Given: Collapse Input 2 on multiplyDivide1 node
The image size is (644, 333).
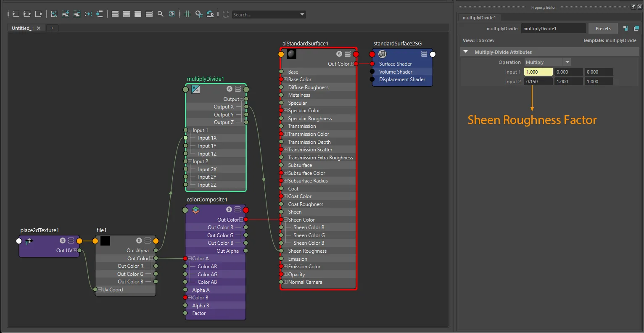Looking at the screenshot, I should tap(190, 161).
